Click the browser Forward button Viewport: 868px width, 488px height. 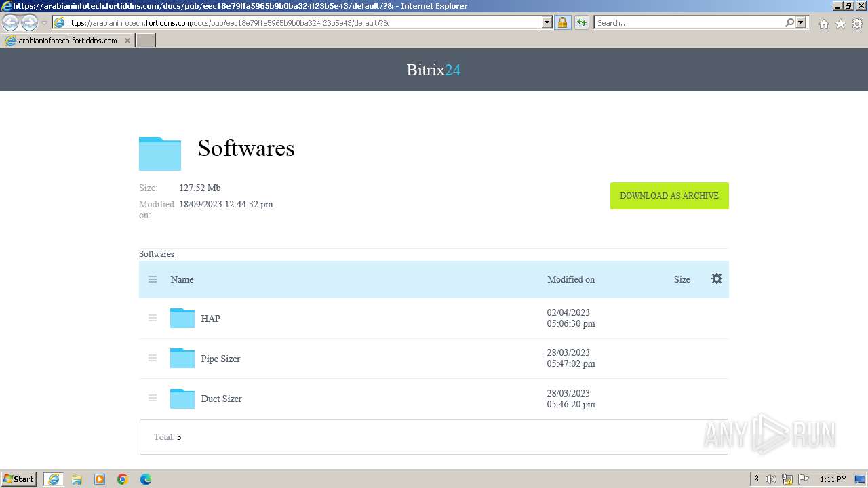[x=29, y=23]
